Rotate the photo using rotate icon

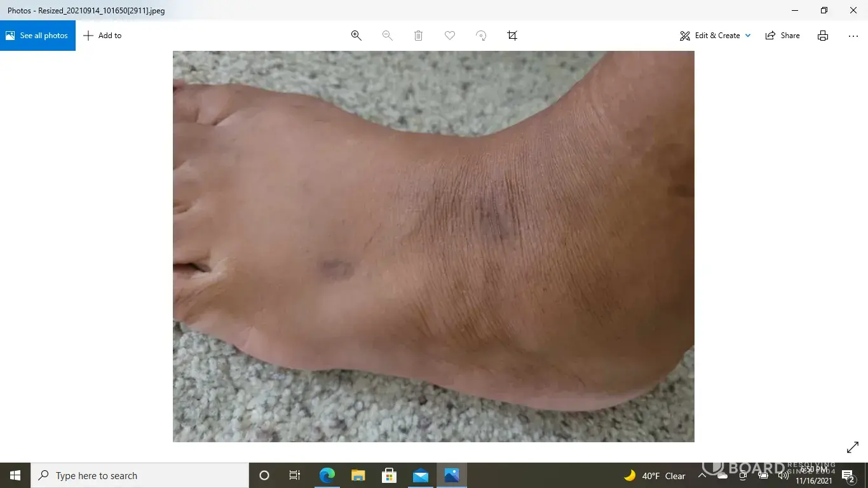pyautogui.click(x=481, y=36)
